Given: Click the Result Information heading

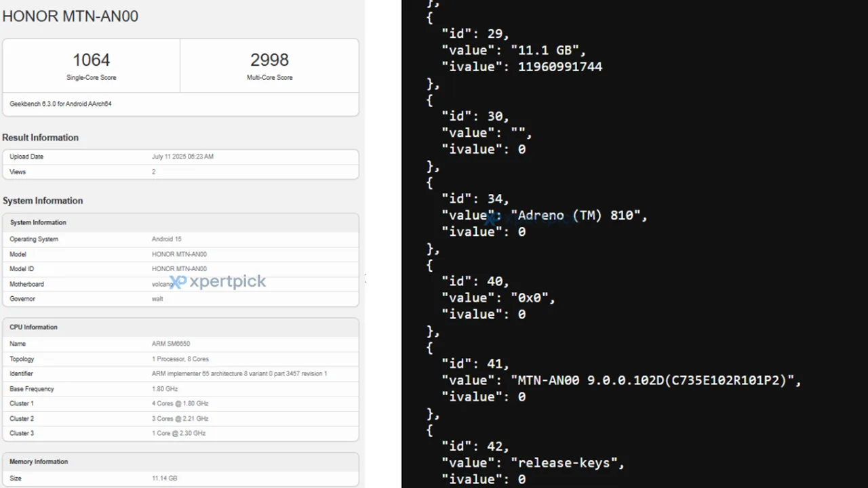Looking at the screenshot, I should (x=41, y=138).
